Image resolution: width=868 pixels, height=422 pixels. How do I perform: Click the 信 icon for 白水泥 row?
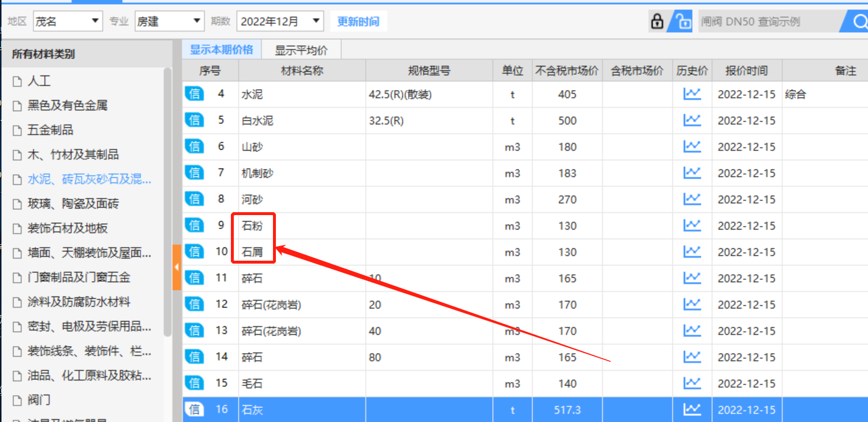pos(195,120)
